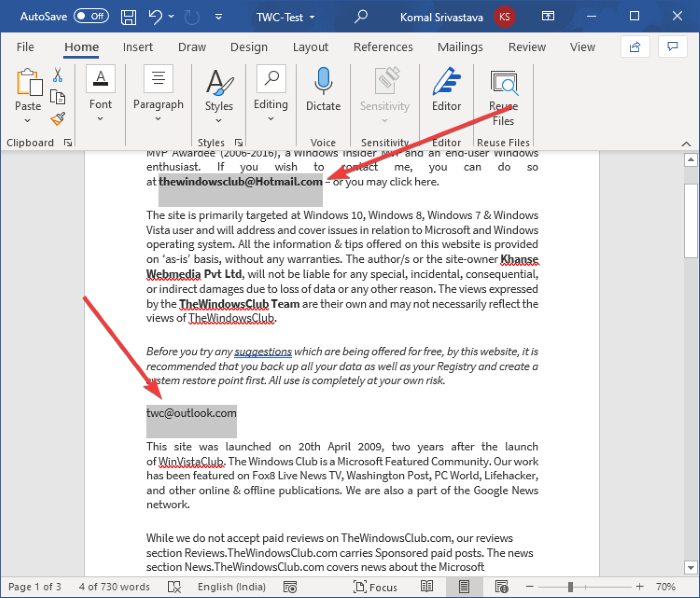Viewport: 700px width, 598px height.
Task: Click Page 1 of 3 indicator
Action: 35,587
